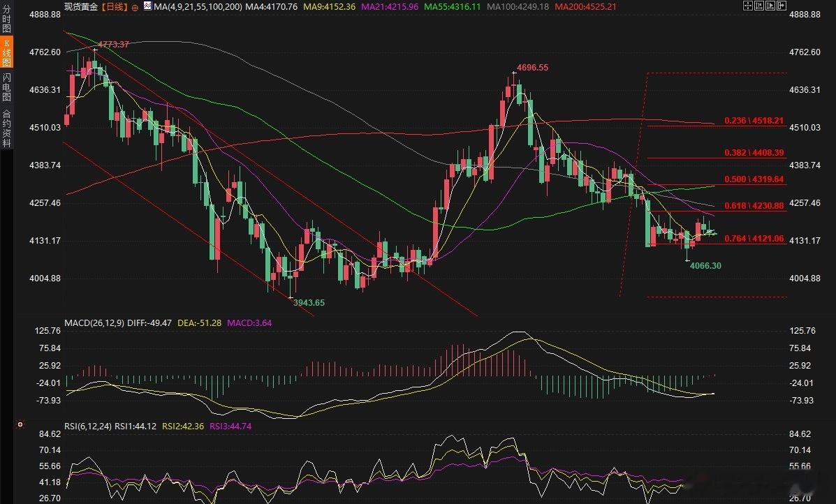Click the 【日线】 period label

[x=115, y=7]
